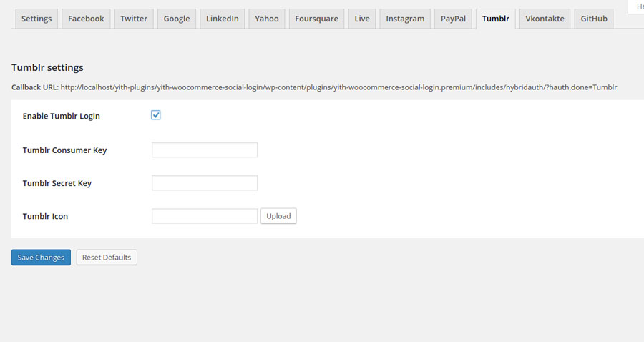The width and height of the screenshot is (644, 342).
Task: Open the Facebook tab
Action: coord(86,19)
